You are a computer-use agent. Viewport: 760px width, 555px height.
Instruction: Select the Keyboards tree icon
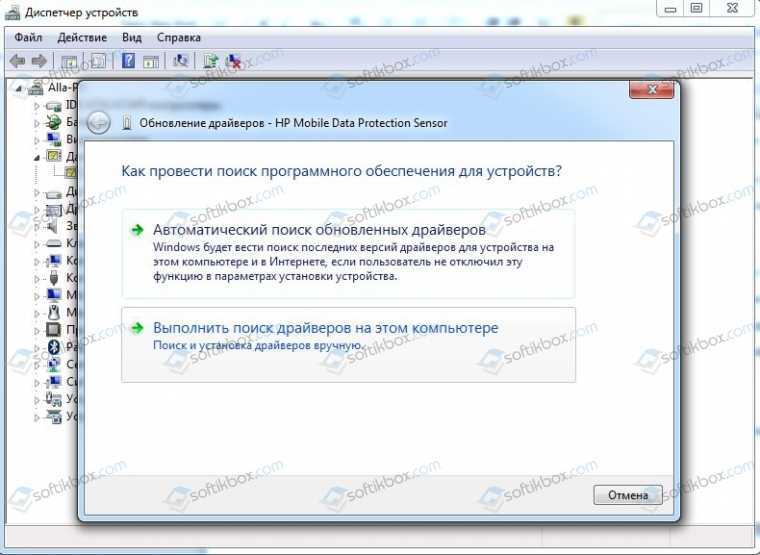53,243
